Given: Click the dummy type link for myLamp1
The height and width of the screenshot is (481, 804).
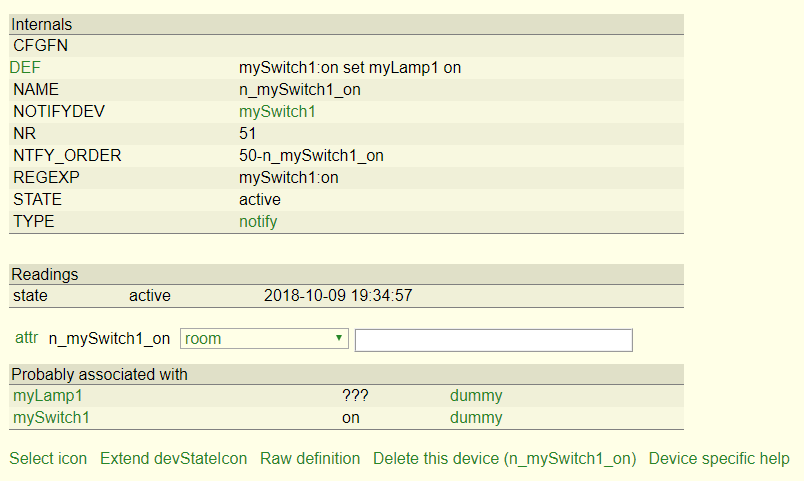Looking at the screenshot, I should (x=476, y=396).
